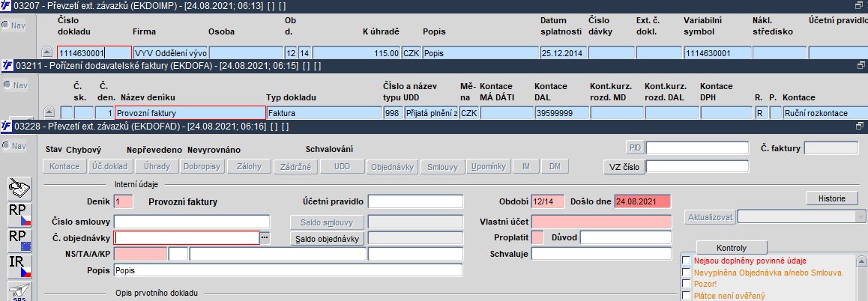Check 'Nevyplněna Objednávka a/nebo Smlouva' checkbox
This screenshot has height=301, width=868.
(687, 272)
